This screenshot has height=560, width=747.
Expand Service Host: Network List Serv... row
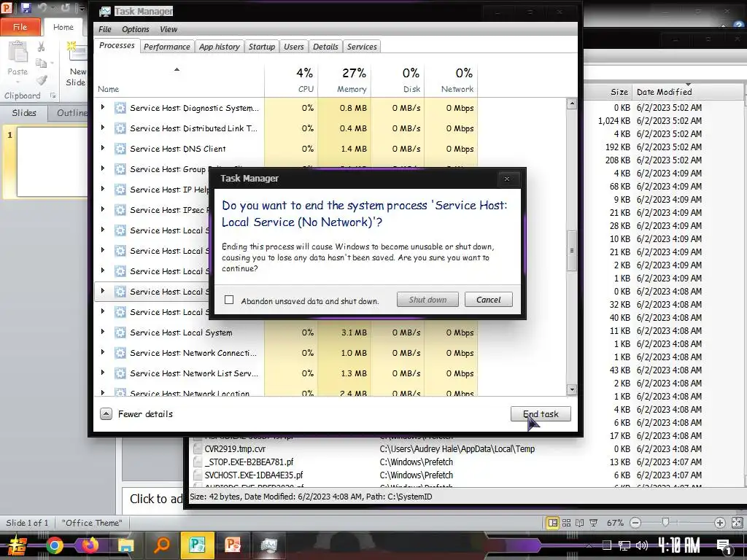(x=102, y=373)
